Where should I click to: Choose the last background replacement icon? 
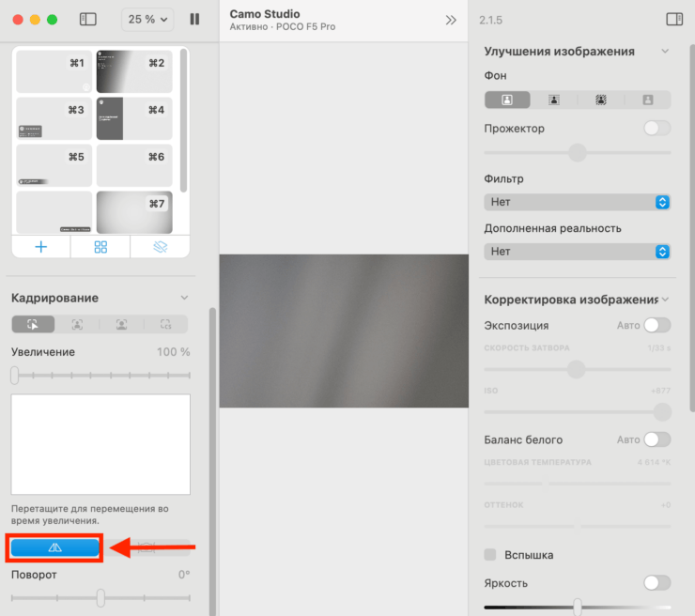click(647, 100)
